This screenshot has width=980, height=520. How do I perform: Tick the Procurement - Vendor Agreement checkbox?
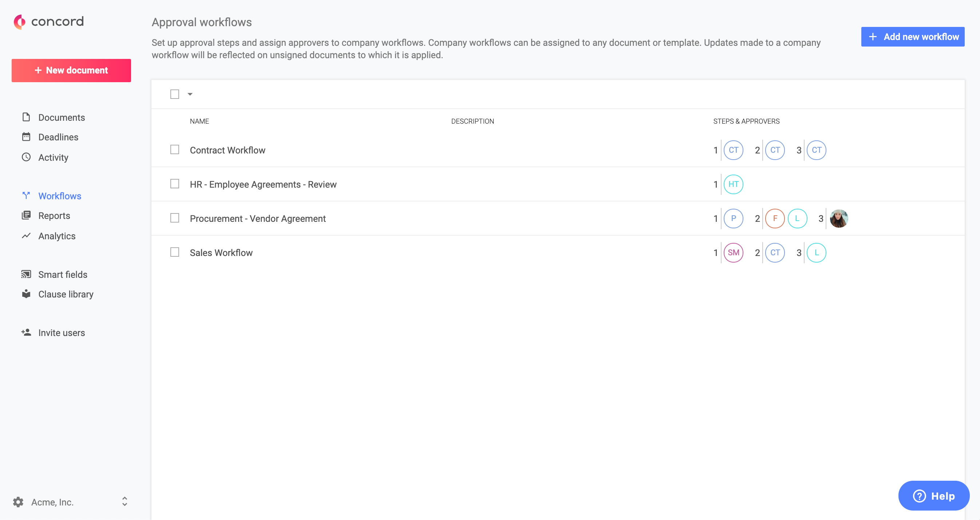pos(175,218)
